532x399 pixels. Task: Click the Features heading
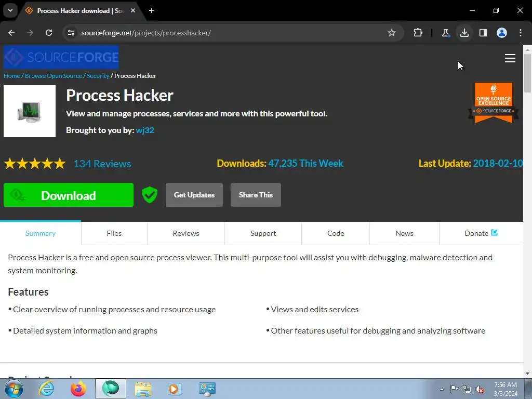(x=28, y=292)
